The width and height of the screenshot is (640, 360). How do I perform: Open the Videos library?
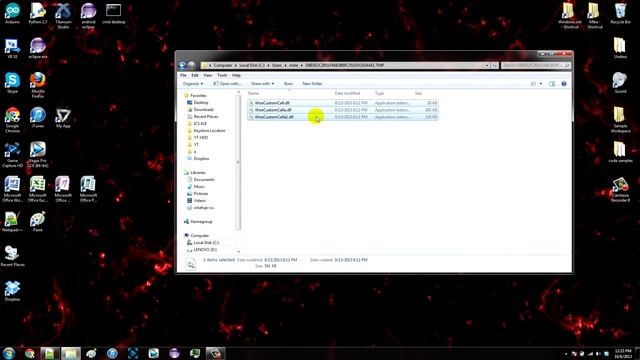[x=199, y=200]
